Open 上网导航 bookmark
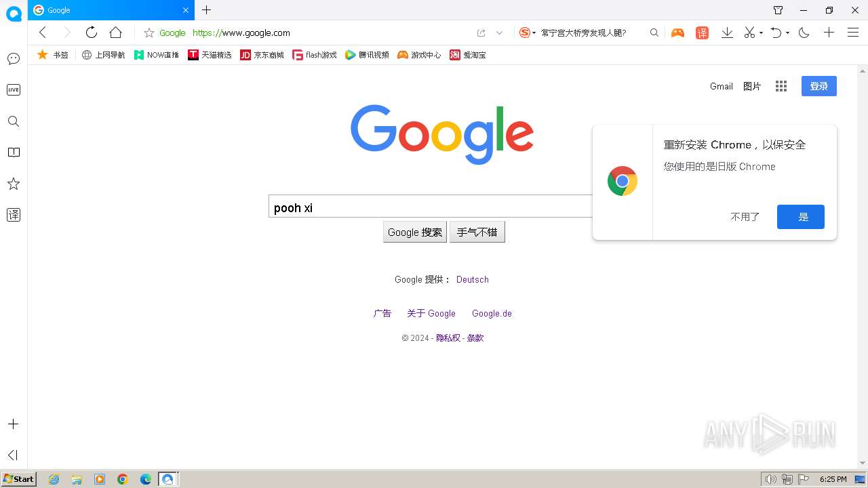The width and height of the screenshot is (868, 488). pos(103,55)
